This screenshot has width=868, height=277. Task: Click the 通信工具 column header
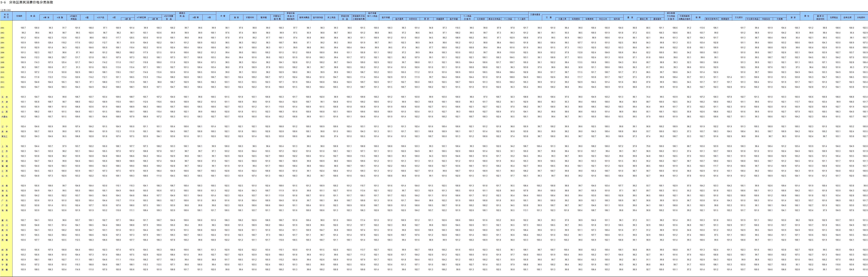(x=644, y=19)
